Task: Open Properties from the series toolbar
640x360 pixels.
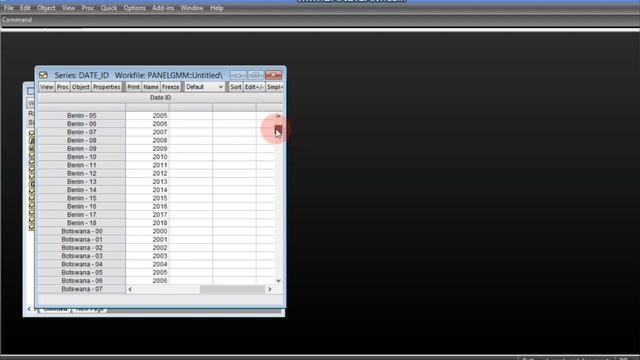Action: 107,87
